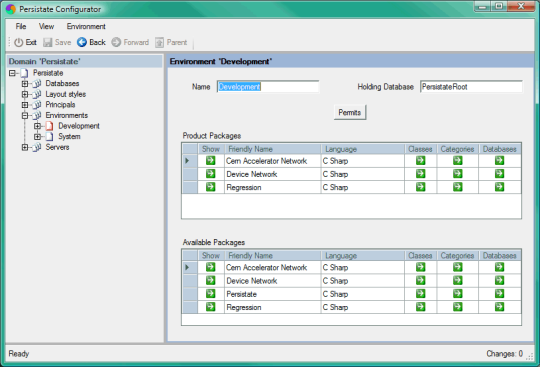Viewport: 540px width, 367px height.
Task: Open Databases for Cern Accelerator Network in Product Packages
Action: coord(499,161)
